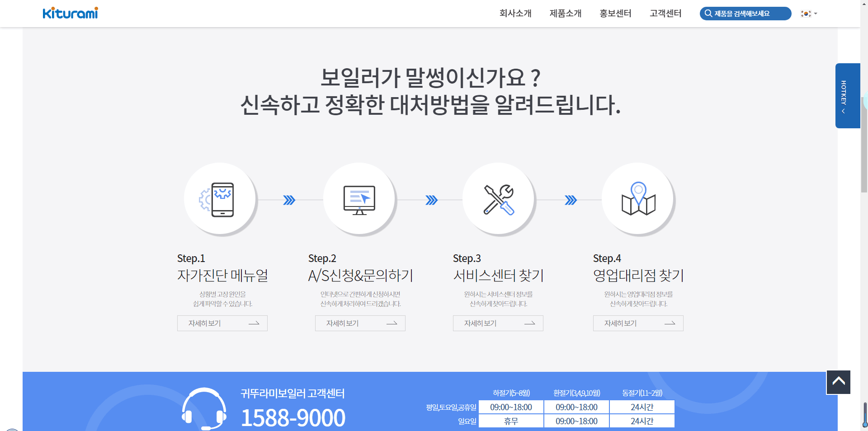Click the A/S request monitor icon
Image resolution: width=868 pixels, height=431 pixels.
click(360, 199)
